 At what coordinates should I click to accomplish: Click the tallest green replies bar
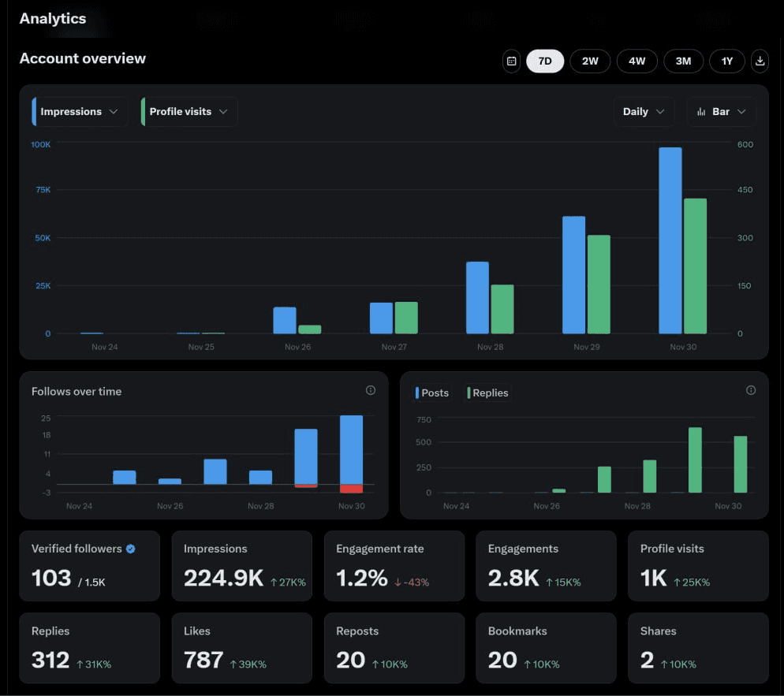(x=695, y=460)
